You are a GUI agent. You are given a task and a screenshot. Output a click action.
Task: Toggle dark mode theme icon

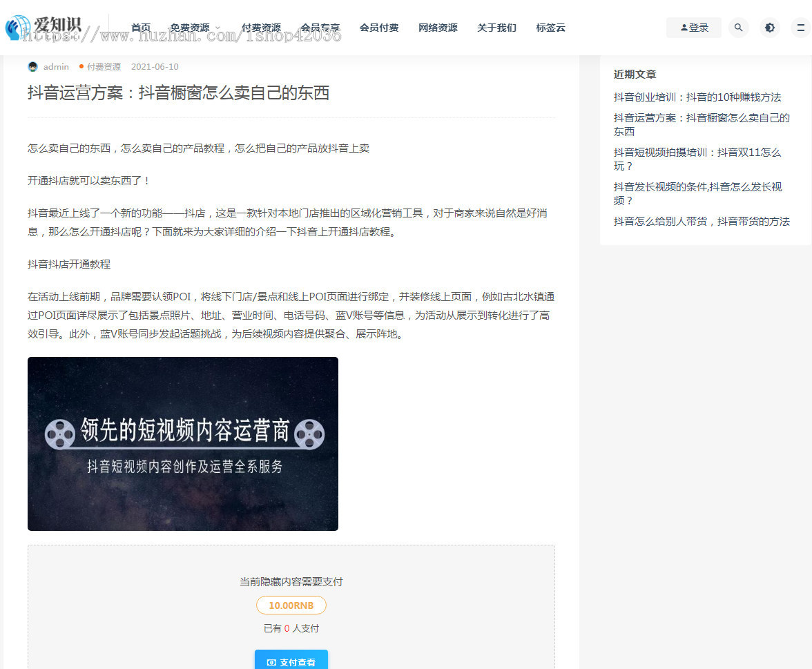[769, 28]
